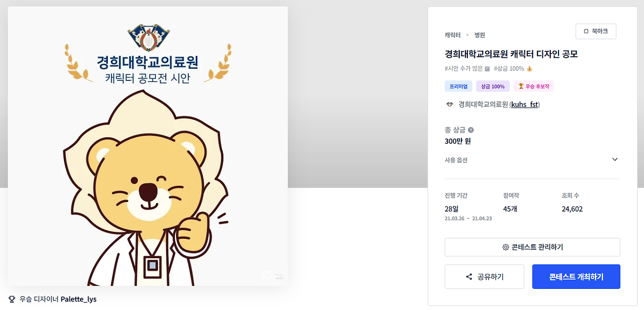Click the question mark icon next to 총 상금

pyautogui.click(x=471, y=130)
